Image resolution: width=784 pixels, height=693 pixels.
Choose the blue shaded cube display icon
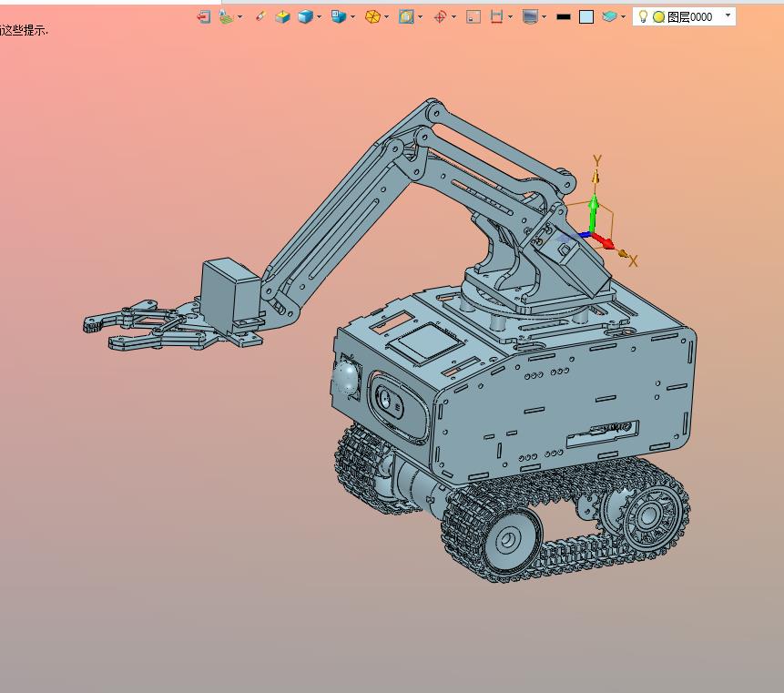click(x=305, y=17)
